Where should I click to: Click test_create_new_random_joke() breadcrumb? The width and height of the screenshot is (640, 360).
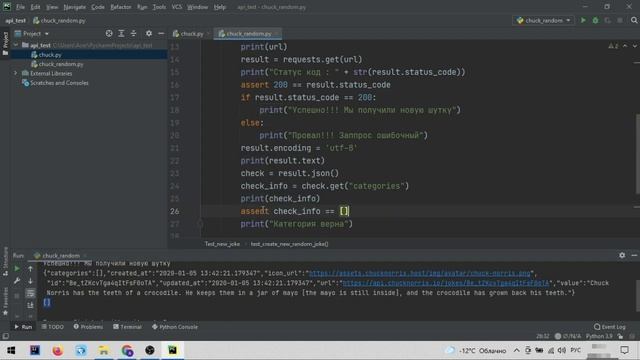(289, 244)
